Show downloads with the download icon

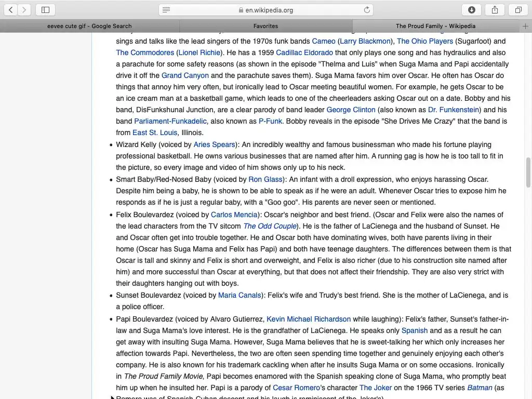click(472, 10)
